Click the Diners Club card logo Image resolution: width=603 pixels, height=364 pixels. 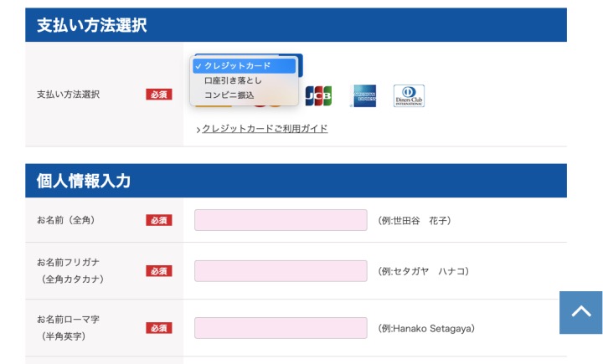(x=409, y=95)
